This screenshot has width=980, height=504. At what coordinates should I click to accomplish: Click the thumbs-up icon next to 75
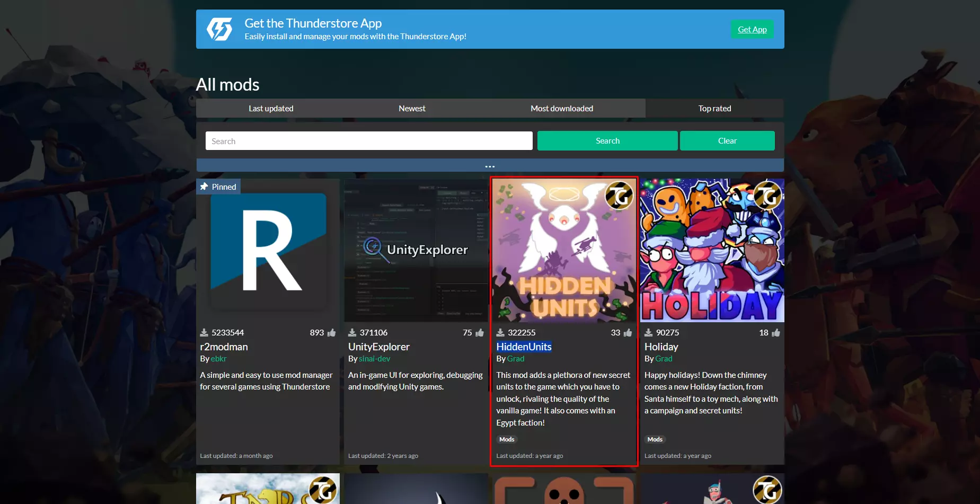tap(480, 333)
